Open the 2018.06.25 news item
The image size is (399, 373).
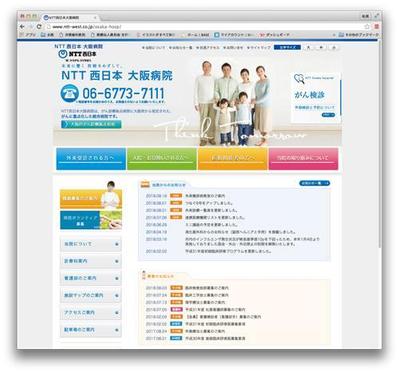211,224
